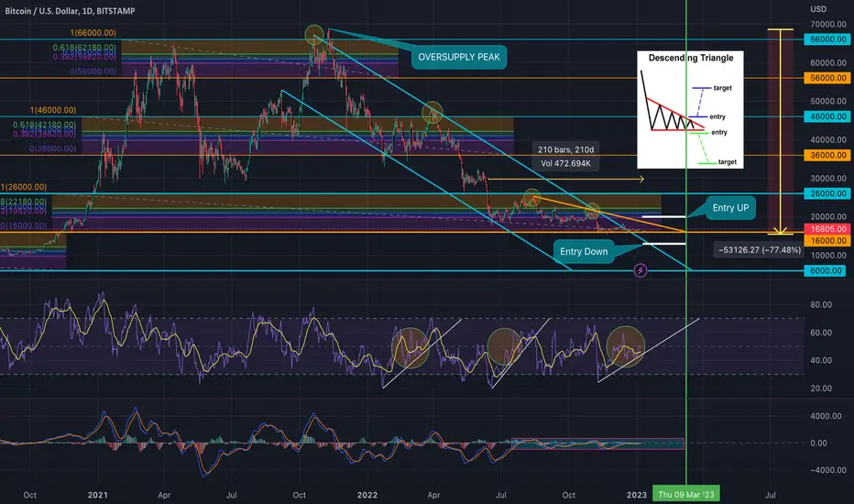The width and height of the screenshot is (854, 504).
Task: Click the 20.00 RSI axis label
Action: pos(821,389)
